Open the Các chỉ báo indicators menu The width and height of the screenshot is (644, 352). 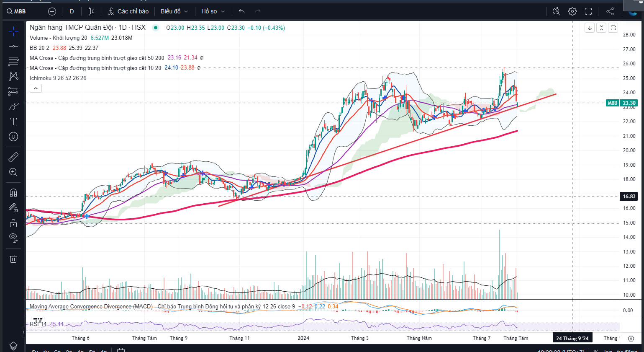coord(128,11)
